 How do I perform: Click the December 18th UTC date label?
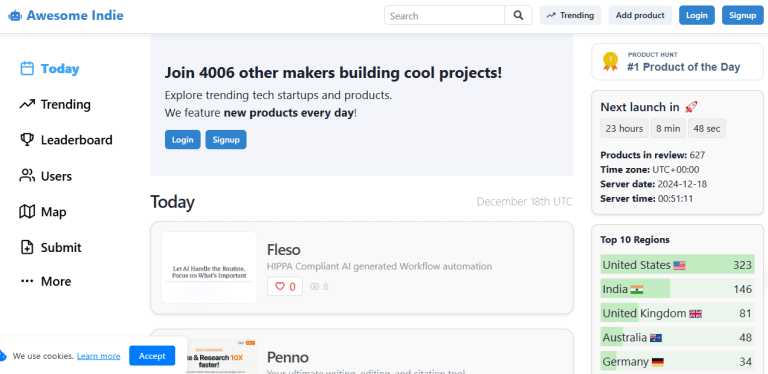(525, 202)
